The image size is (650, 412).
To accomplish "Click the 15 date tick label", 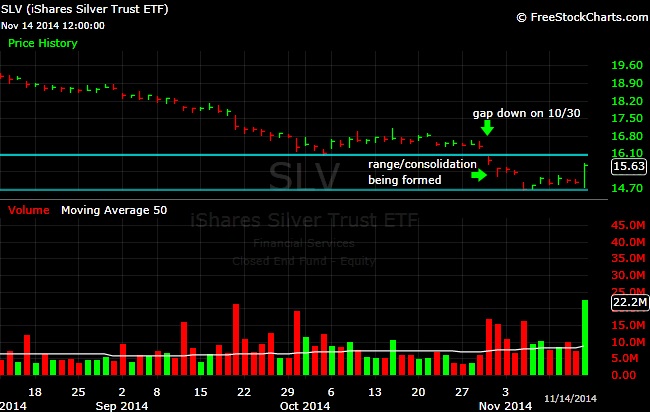I will click(x=200, y=392).
